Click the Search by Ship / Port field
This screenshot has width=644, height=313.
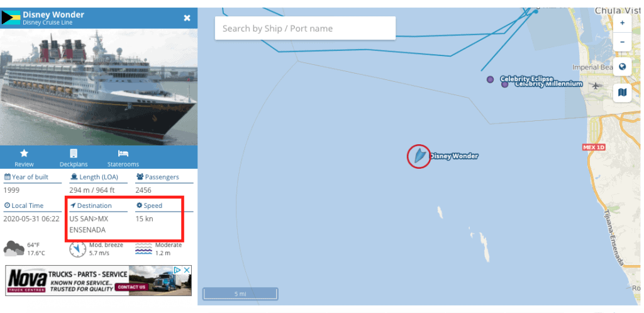(305, 28)
